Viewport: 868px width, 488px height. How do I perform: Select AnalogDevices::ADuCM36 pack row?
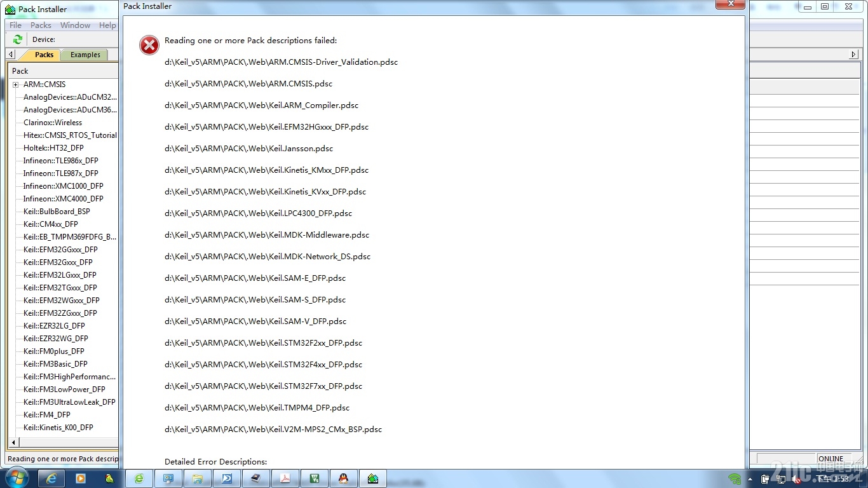point(70,110)
